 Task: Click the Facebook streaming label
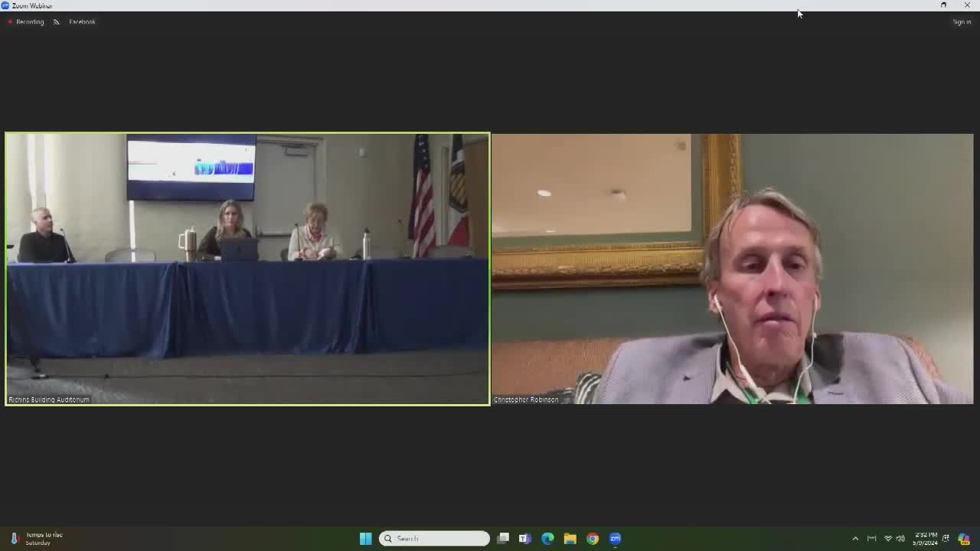point(82,21)
